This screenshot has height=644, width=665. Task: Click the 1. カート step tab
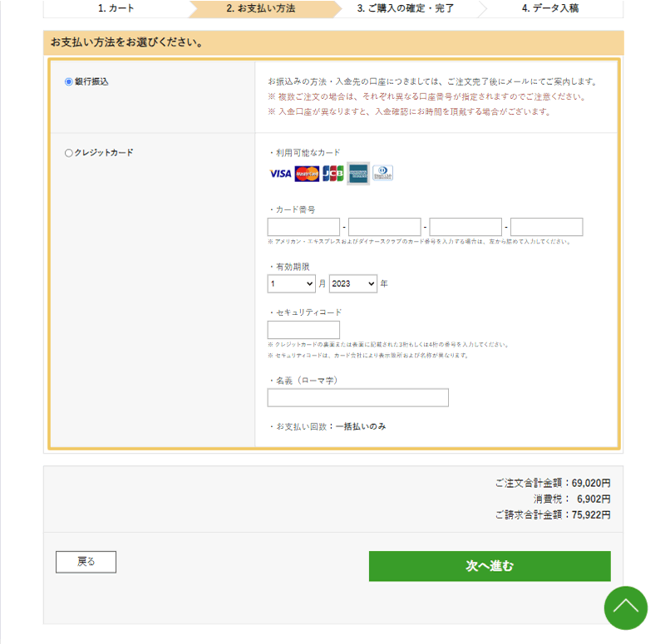click(116, 8)
